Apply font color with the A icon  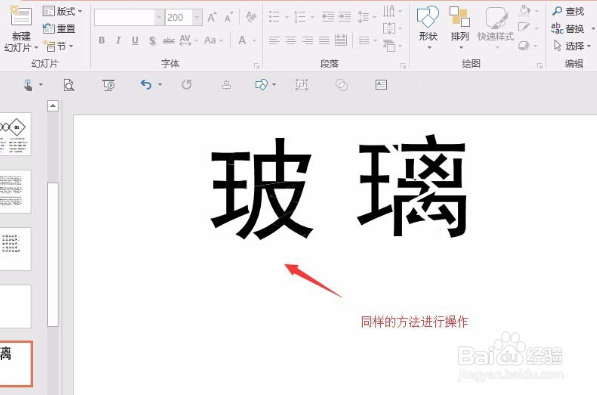click(x=242, y=40)
